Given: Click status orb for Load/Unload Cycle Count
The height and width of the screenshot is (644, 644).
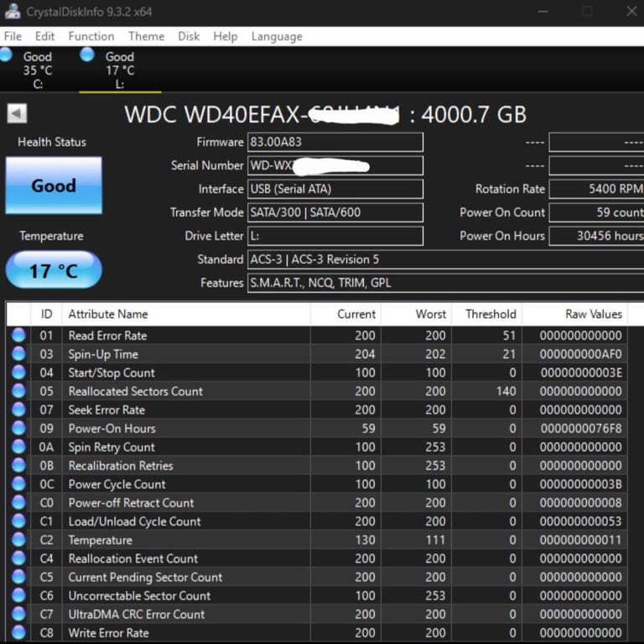Looking at the screenshot, I should [x=18, y=521].
